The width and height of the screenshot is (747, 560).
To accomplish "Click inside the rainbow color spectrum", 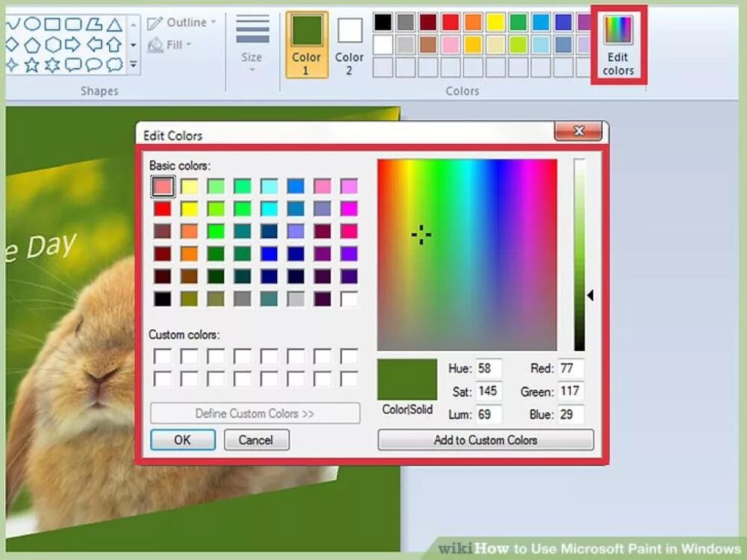I will (467, 255).
